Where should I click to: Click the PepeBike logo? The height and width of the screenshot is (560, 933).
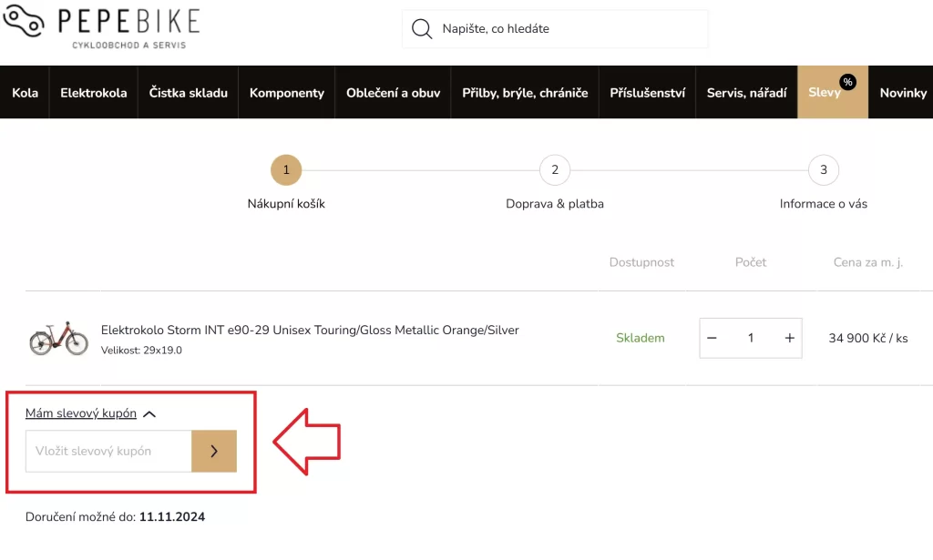[100, 27]
